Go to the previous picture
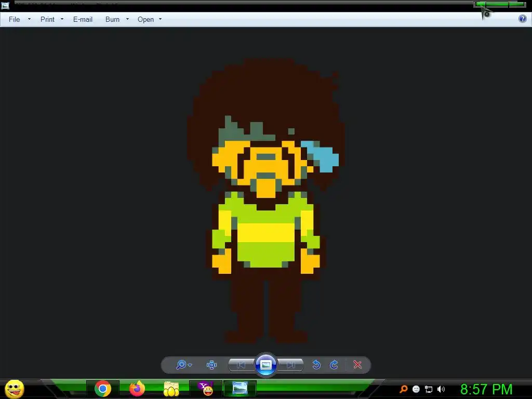 (241, 365)
